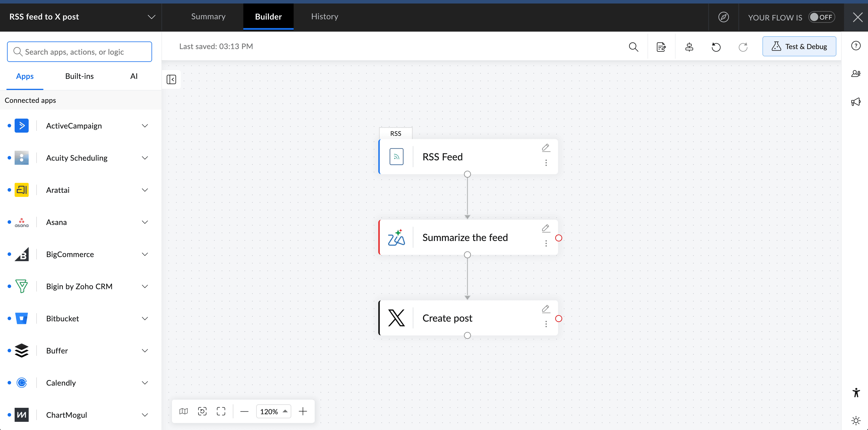Click the RSS icon on RSS Feed node

[396, 157]
